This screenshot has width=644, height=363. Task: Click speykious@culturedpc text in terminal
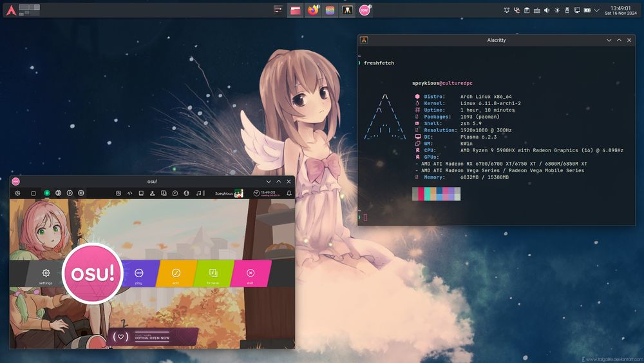coord(442,83)
